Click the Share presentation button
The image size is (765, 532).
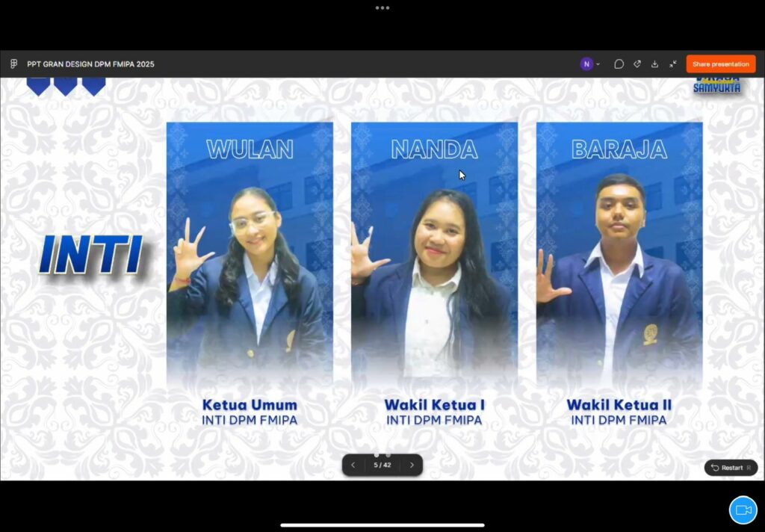point(721,64)
